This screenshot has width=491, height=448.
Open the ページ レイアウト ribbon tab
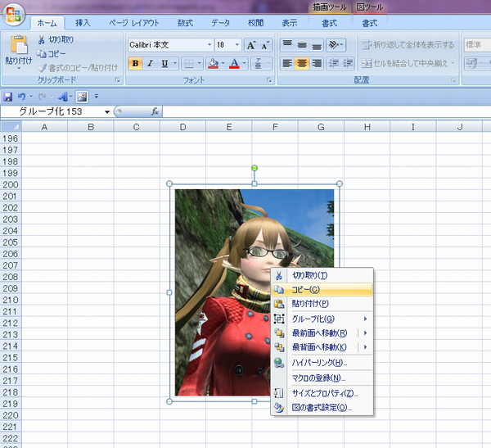pos(134,23)
